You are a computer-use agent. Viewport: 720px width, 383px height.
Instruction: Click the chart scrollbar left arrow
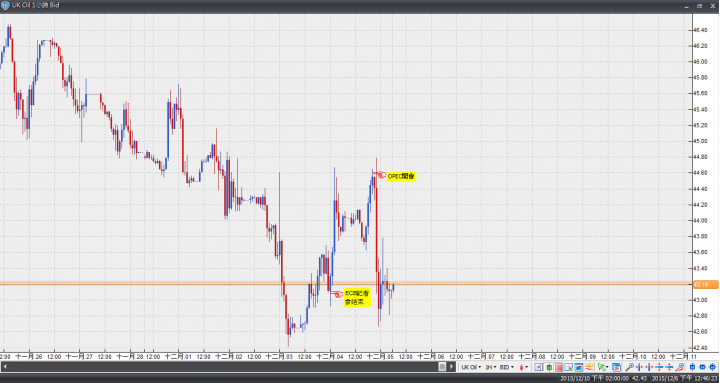coord(4,367)
